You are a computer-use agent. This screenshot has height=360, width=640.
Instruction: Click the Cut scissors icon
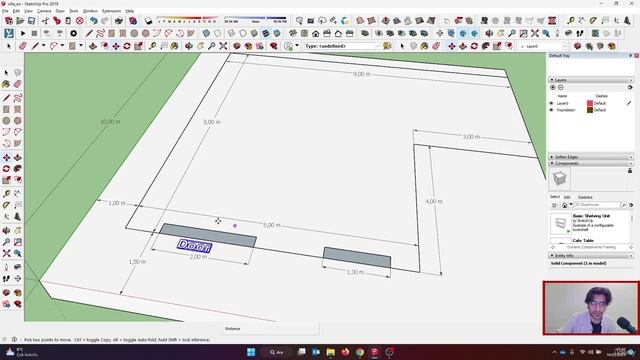45,20
